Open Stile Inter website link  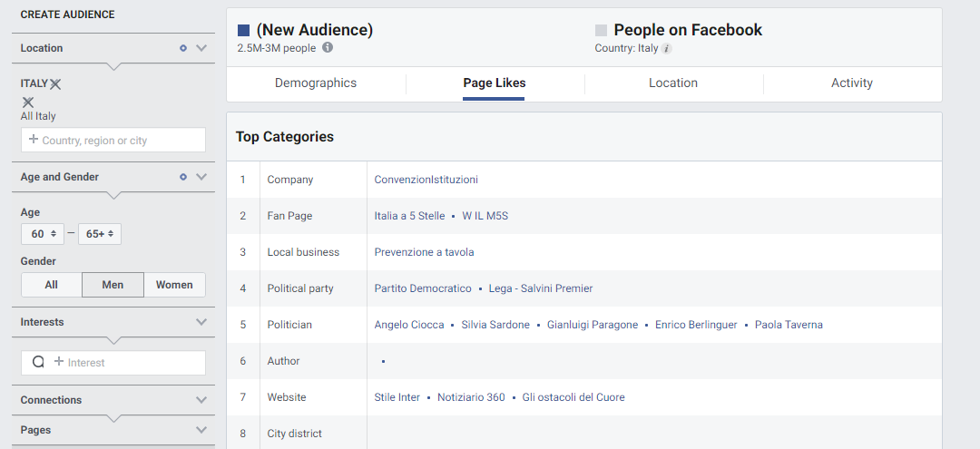pyautogui.click(x=397, y=397)
